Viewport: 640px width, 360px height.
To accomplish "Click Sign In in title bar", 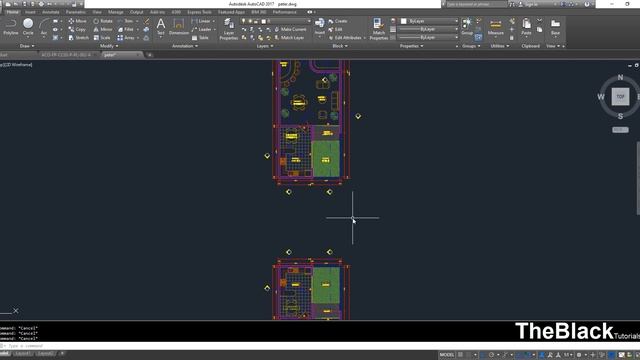I will (531, 4).
